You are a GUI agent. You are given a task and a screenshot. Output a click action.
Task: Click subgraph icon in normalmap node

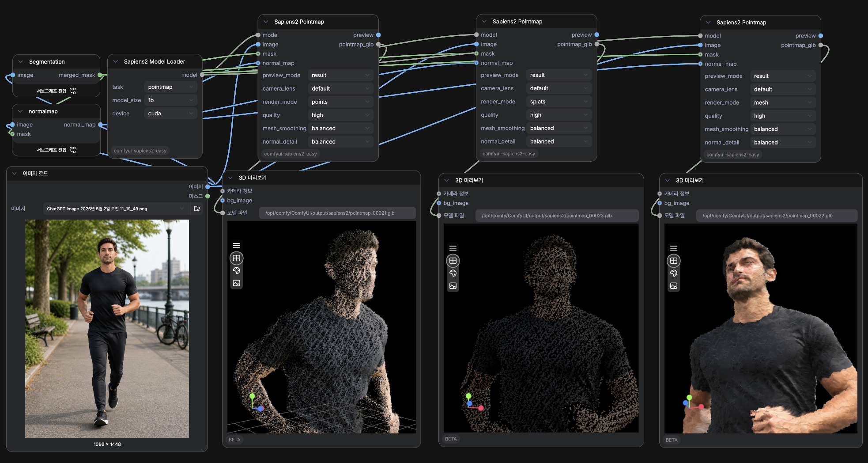coord(73,150)
